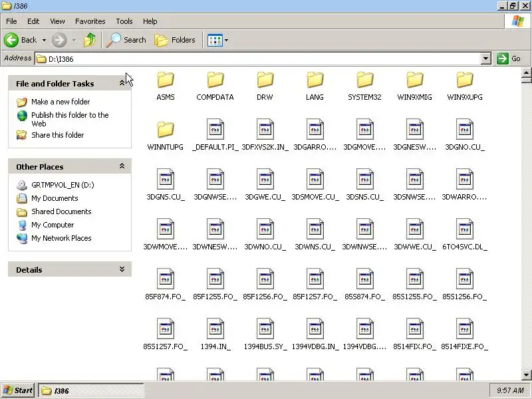Viewport: 532px width, 399px height.
Task: Select the LANG folder icon
Action: point(315,80)
